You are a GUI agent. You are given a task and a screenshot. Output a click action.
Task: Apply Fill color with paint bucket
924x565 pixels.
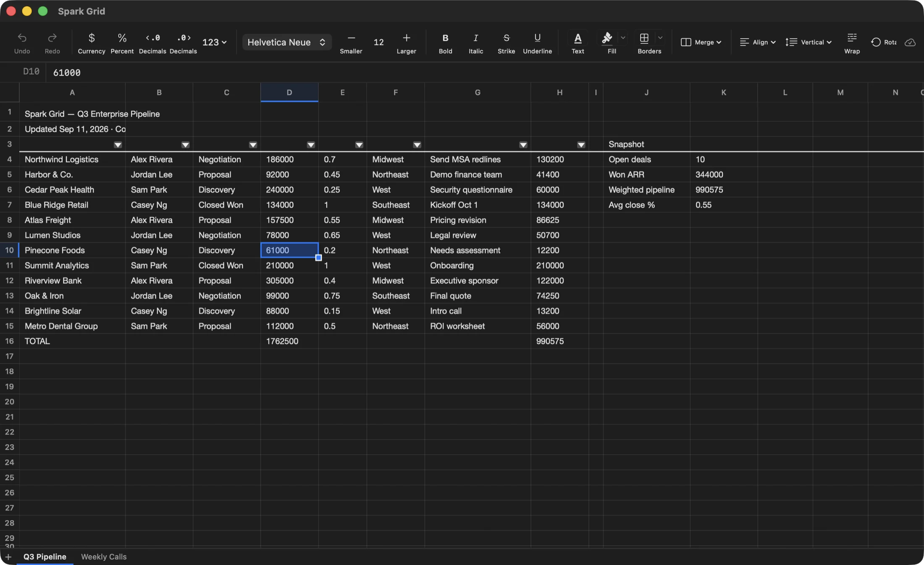[x=606, y=38]
